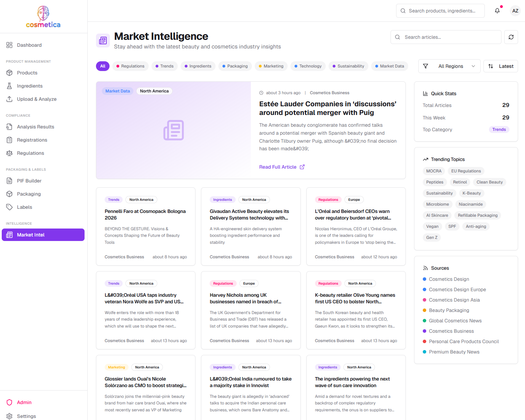Click the notifications bell icon
Viewport: 525px width, 420px height.
(497, 11)
